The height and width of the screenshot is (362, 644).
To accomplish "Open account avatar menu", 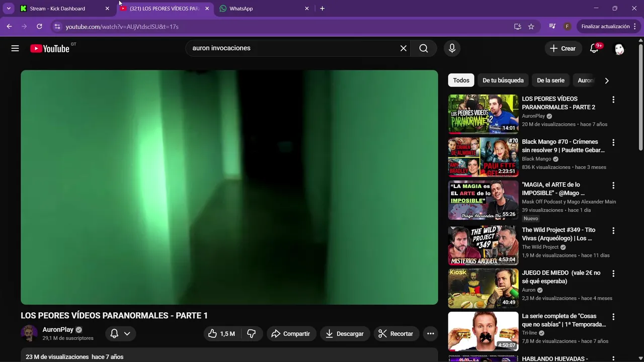I will 619,49.
